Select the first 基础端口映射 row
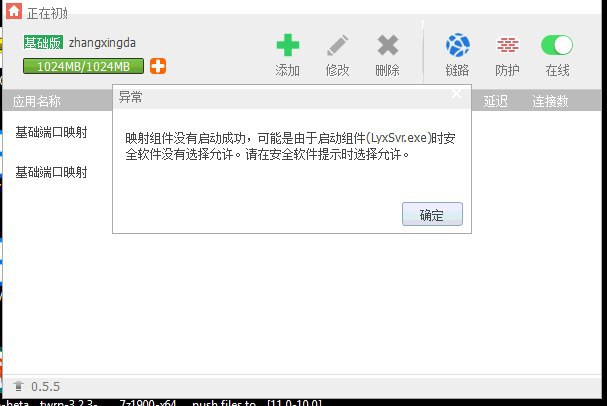The height and width of the screenshot is (406, 607). (x=57, y=132)
